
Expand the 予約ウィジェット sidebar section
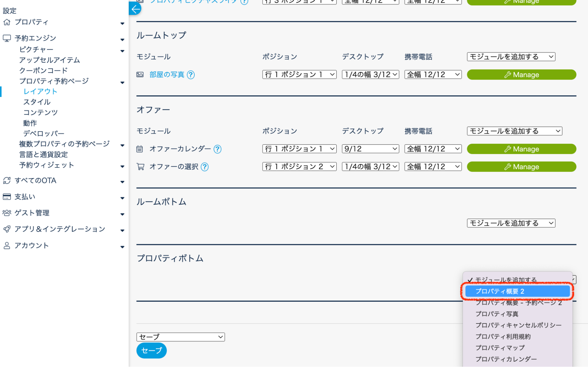(x=122, y=166)
